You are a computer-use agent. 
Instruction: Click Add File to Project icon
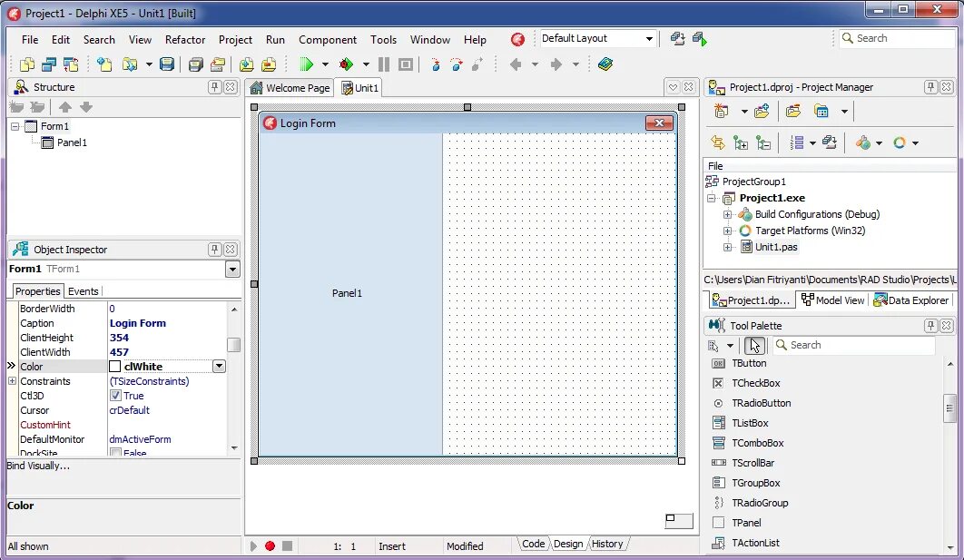(x=247, y=64)
